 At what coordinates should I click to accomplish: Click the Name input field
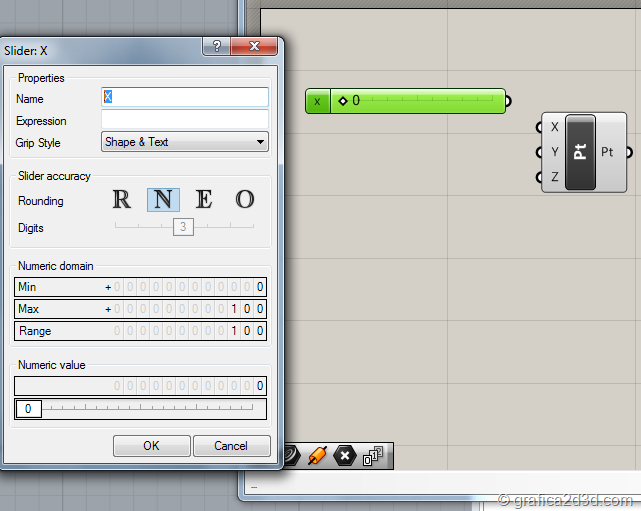[185, 97]
